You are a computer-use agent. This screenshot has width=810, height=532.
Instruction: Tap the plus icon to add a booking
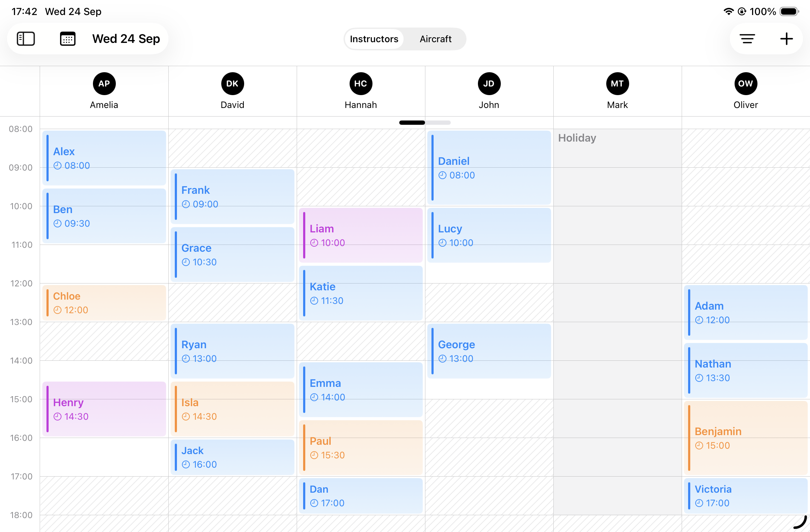pos(786,39)
